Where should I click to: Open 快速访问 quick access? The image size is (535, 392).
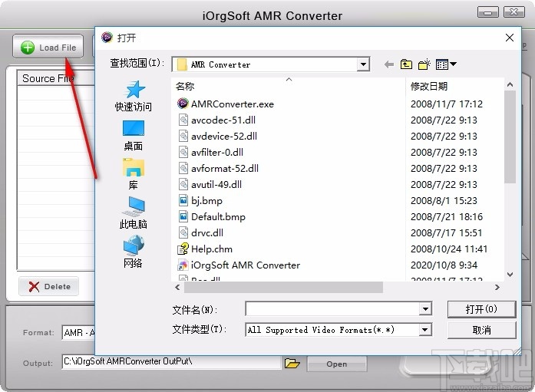[134, 96]
